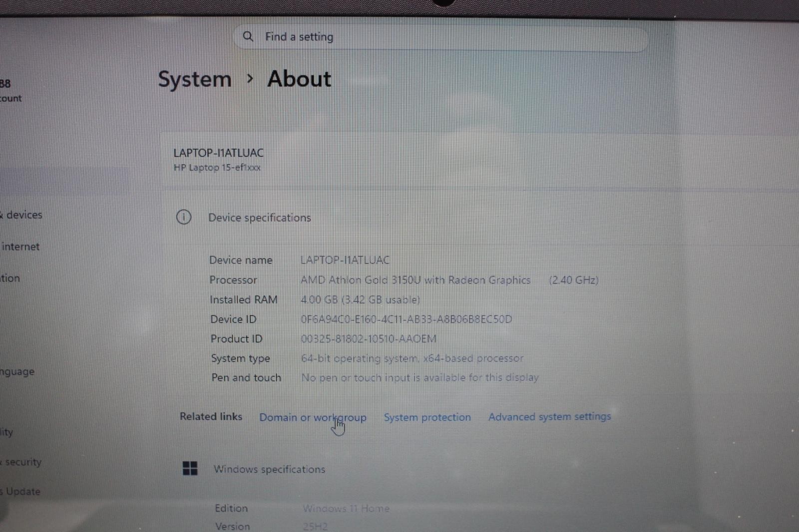
Task: Select the language item in sidebar
Action: pyautogui.click(x=17, y=372)
